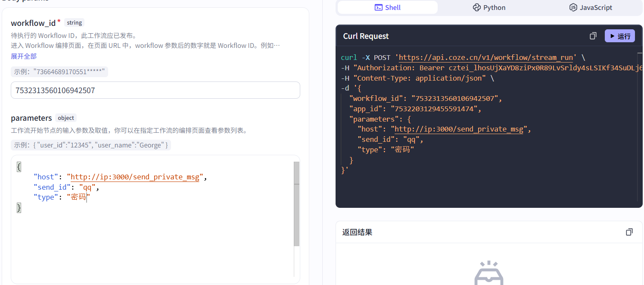Image resolution: width=644 pixels, height=285 pixels.
Task: Copy the Curl Request code
Action: [x=593, y=36]
